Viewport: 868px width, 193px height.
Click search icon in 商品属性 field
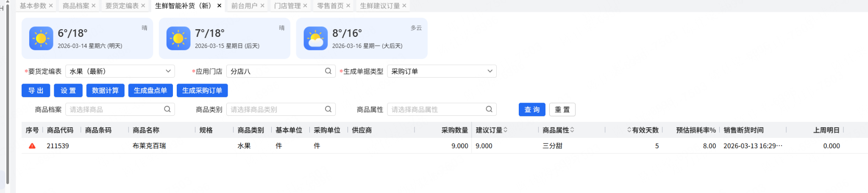click(489, 109)
